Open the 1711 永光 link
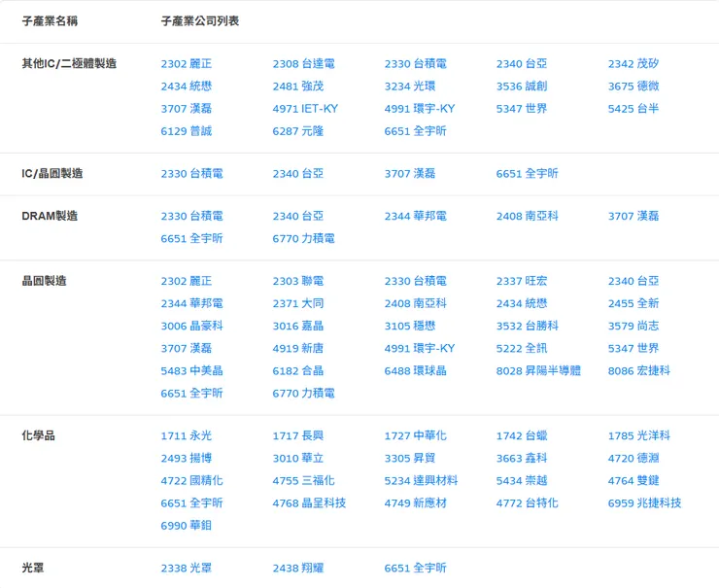The image size is (719, 588). pyautogui.click(x=187, y=435)
